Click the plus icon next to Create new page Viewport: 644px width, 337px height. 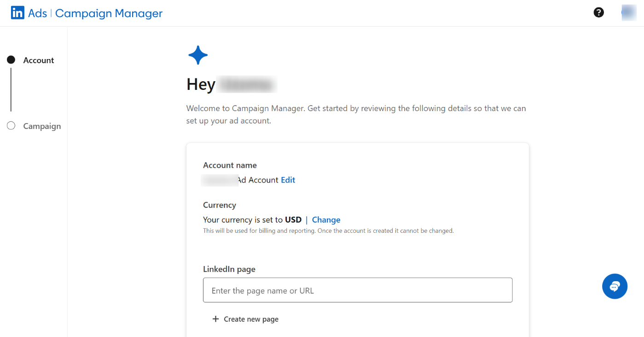click(216, 319)
